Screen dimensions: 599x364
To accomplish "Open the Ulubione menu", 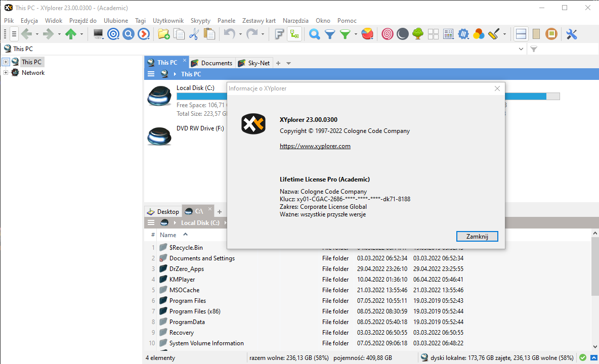I will (x=116, y=21).
